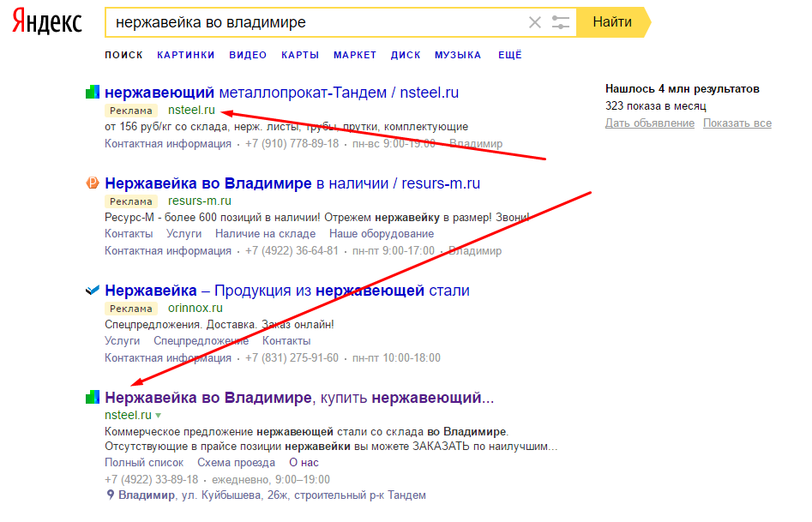The width and height of the screenshot is (812, 522).
Task: Open Контактная информация in resurs-m.ru ad
Action: point(168,251)
